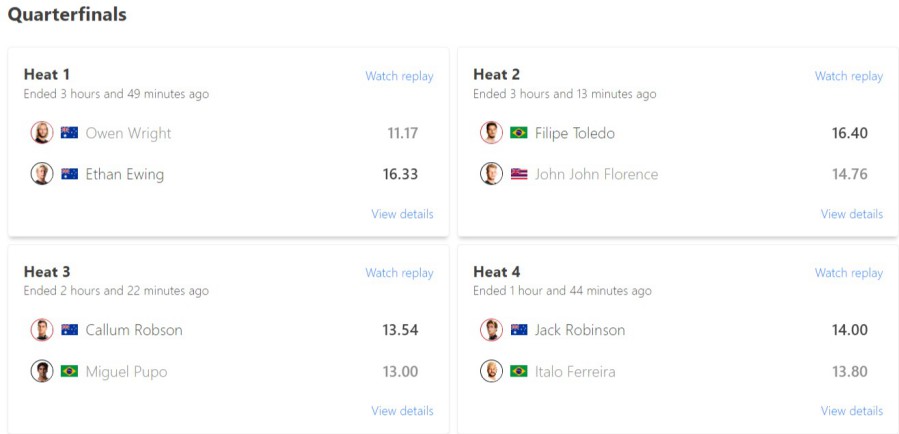Open Watch replay for Heat 3
899x434 pixels.
point(399,273)
